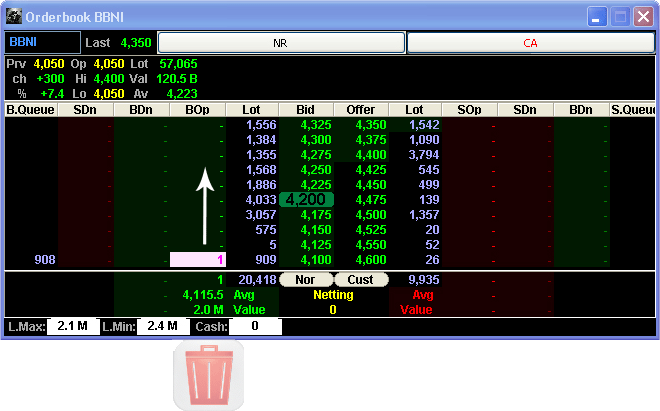
Task: Click the Hi price 4,400 in the summary
Action: 109,79
